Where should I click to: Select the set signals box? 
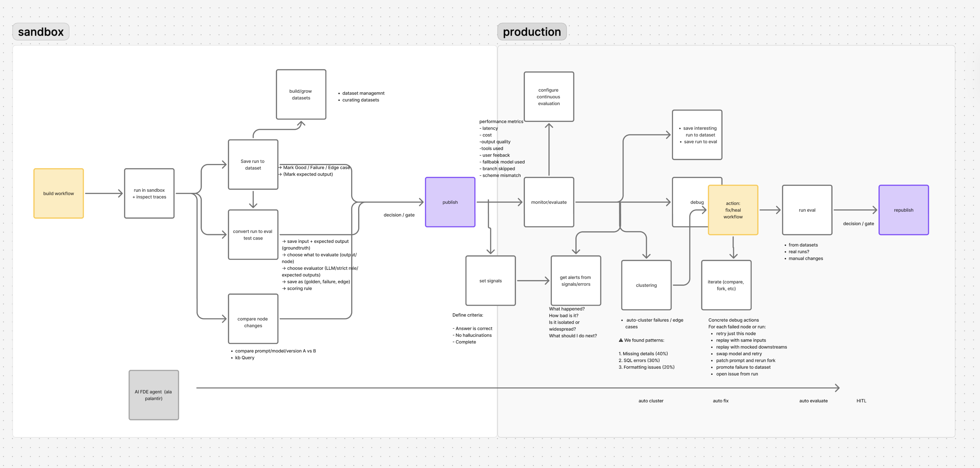[491, 280]
